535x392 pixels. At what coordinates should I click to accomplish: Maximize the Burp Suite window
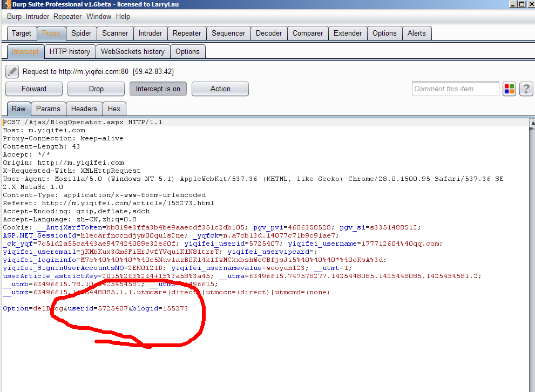pos(522,4)
